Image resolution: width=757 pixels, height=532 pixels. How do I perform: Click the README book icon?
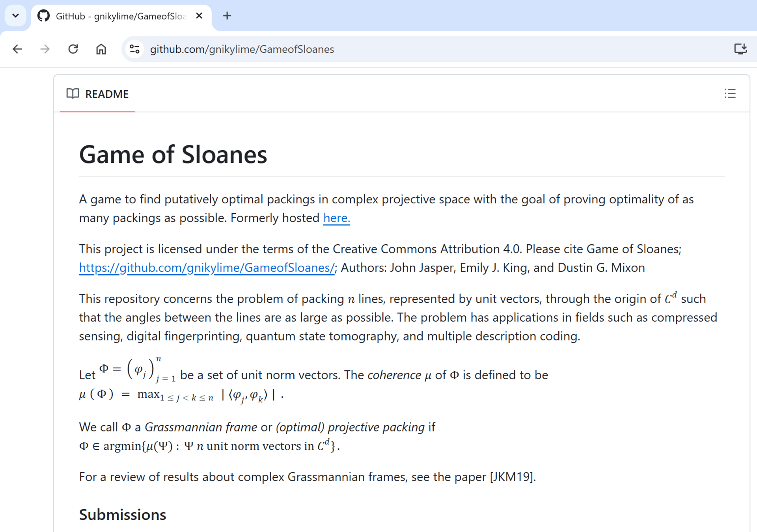(x=73, y=94)
